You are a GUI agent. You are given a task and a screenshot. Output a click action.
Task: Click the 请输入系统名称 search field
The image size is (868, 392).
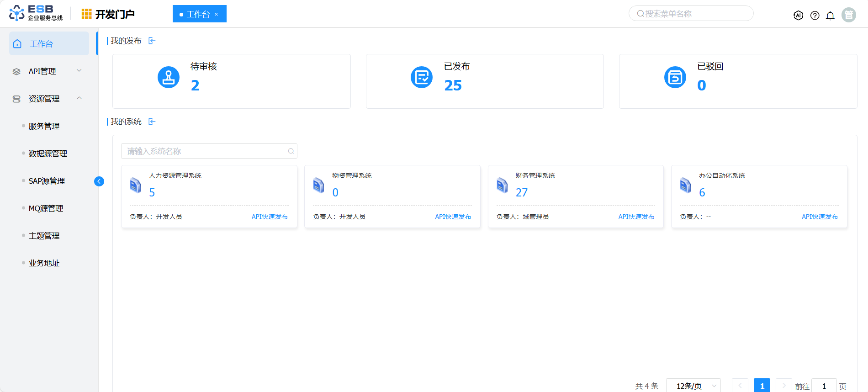pos(206,151)
